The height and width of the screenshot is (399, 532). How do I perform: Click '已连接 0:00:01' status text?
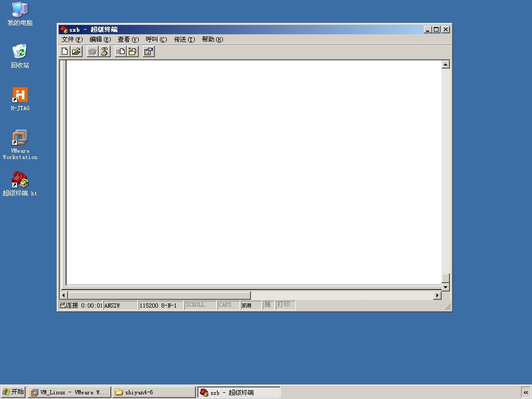pyautogui.click(x=81, y=305)
